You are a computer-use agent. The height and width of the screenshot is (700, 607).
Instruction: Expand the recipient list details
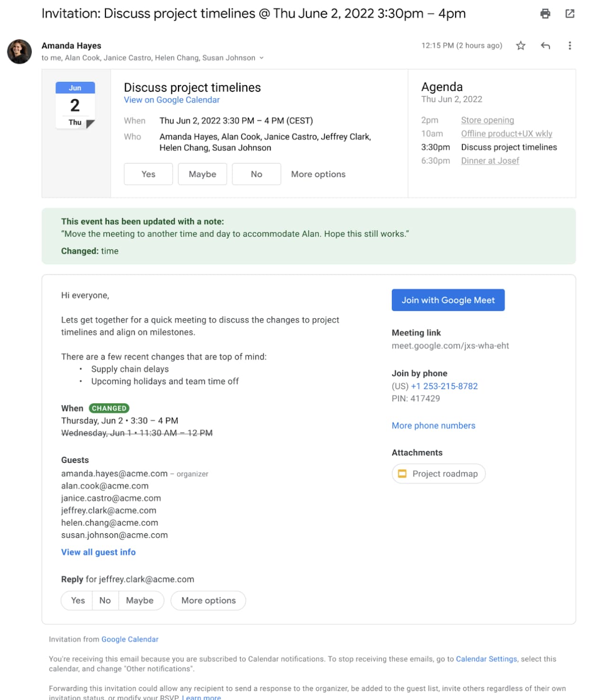(261, 58)
